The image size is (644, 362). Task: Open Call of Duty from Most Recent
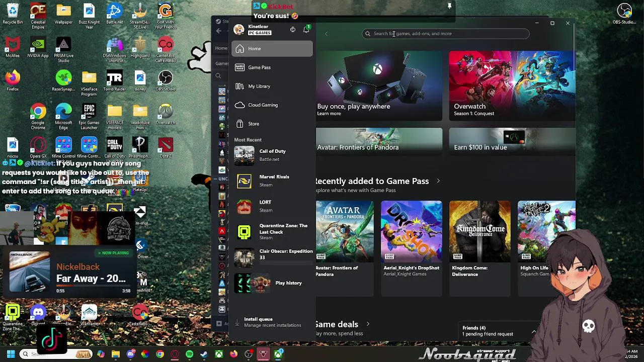point(272,155)
